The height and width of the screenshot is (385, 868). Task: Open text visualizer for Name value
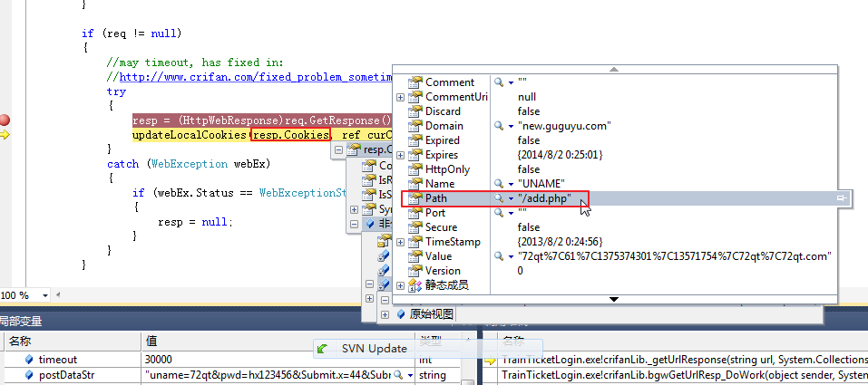click(499, 184)
